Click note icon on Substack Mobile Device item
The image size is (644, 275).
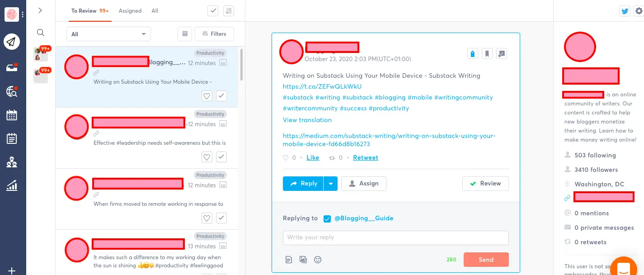[223, 63]
